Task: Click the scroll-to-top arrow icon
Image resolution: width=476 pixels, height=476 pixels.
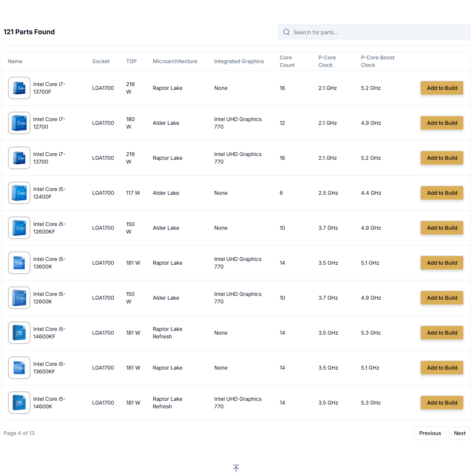Action: point(236,468)
